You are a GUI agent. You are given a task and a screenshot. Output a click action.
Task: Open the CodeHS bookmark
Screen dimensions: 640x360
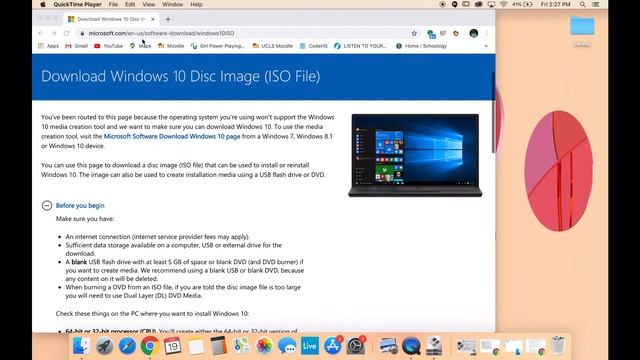[x=313, y=46]
